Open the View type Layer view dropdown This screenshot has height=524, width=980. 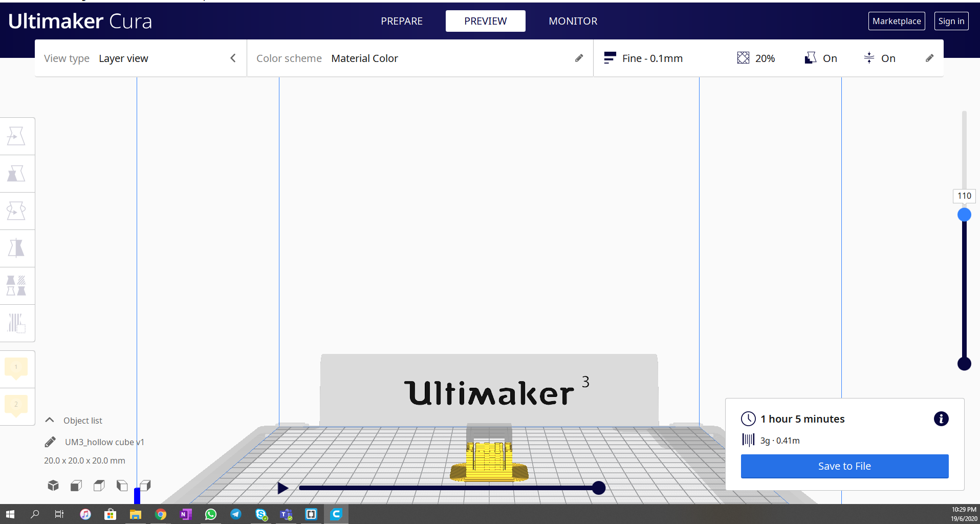(141, 58)
